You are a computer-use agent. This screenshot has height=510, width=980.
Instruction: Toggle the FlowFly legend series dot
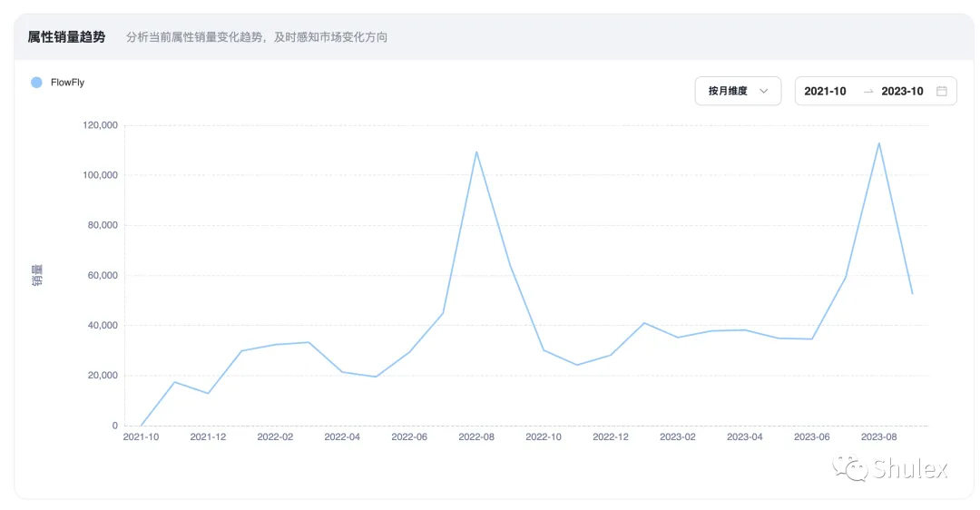36,83
